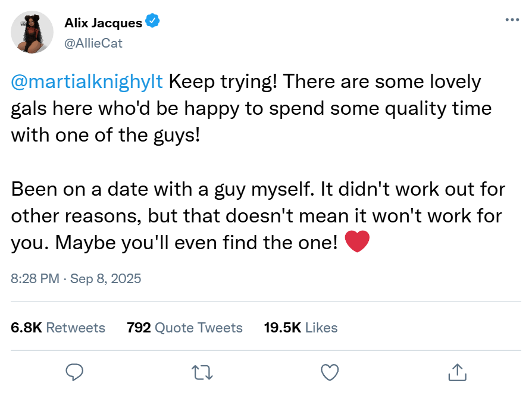Like the tweet with the heart outline icon

(x=329, y=372)
